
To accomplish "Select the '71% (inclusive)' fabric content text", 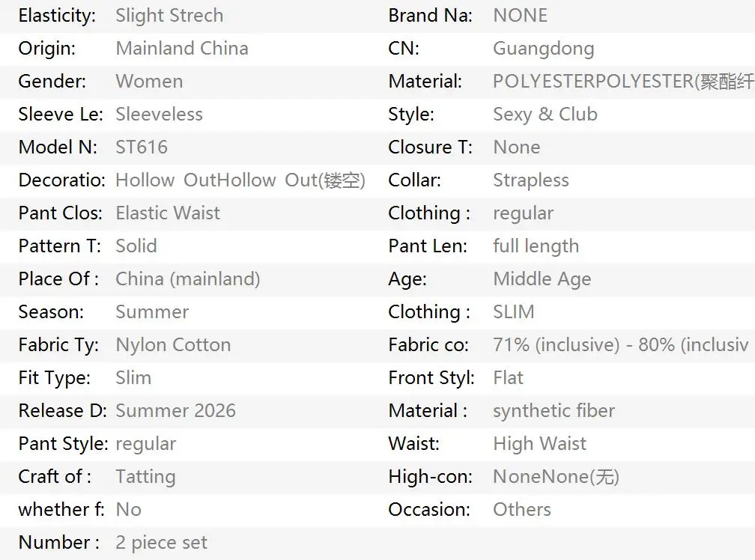I will [x=556, y=345].
